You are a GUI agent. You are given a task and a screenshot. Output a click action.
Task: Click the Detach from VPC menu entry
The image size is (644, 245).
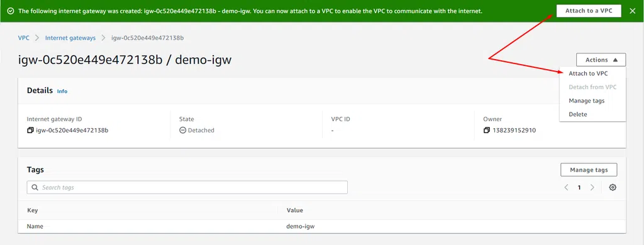[x=592, y=87]
